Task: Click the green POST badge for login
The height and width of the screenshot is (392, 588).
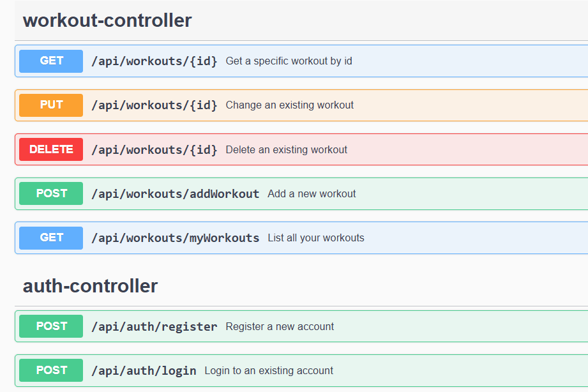Action: (x=51, y=370)
